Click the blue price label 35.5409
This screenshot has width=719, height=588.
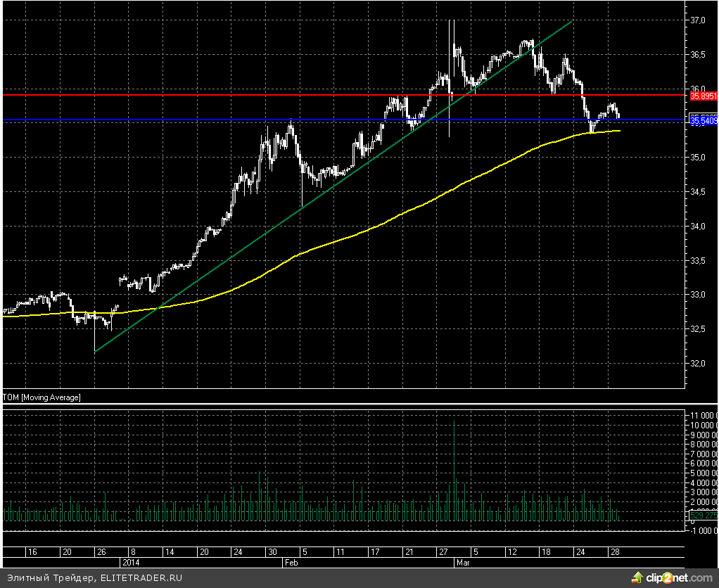(703, 121)
